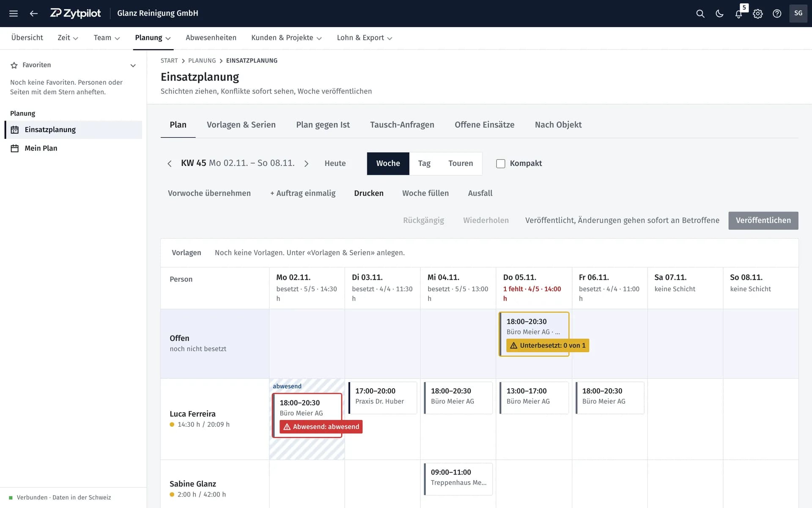Image resolution: width=812 pixels, height=508 pixels.
Task: Click the Unterbesetzt warning badge
Action: (x=548, y=345)
